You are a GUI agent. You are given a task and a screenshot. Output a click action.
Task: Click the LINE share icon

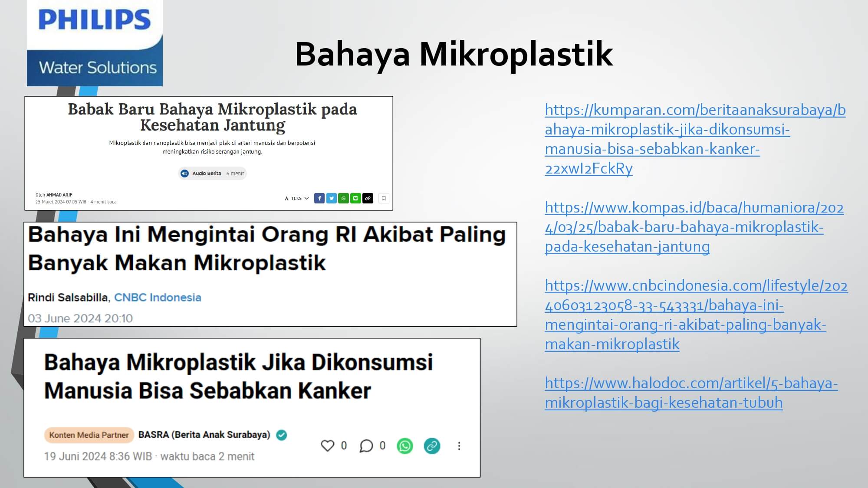pyautogui.click(x=355, y=198)
